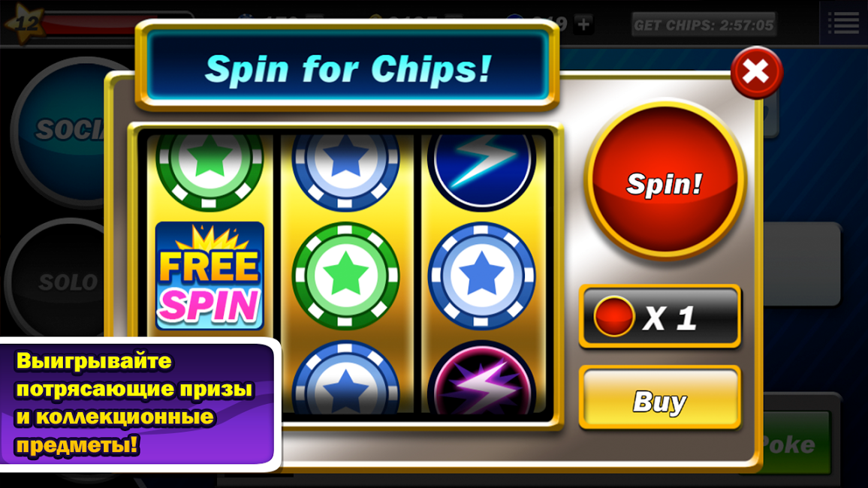Select the green star chip in middle reel center

point(345,276)
